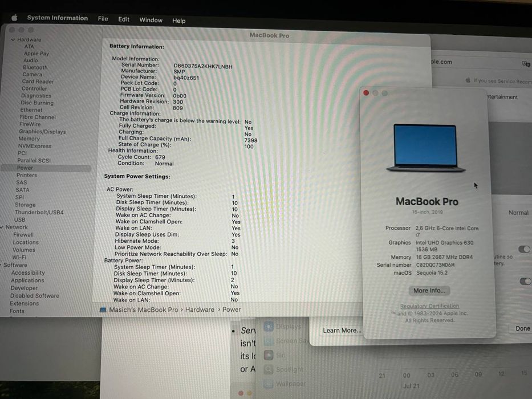Image resolution: width=532 pixels, height=399 pixels.
Task: Toggle the lower switch in Settings window
Action: tap(525, 281)
